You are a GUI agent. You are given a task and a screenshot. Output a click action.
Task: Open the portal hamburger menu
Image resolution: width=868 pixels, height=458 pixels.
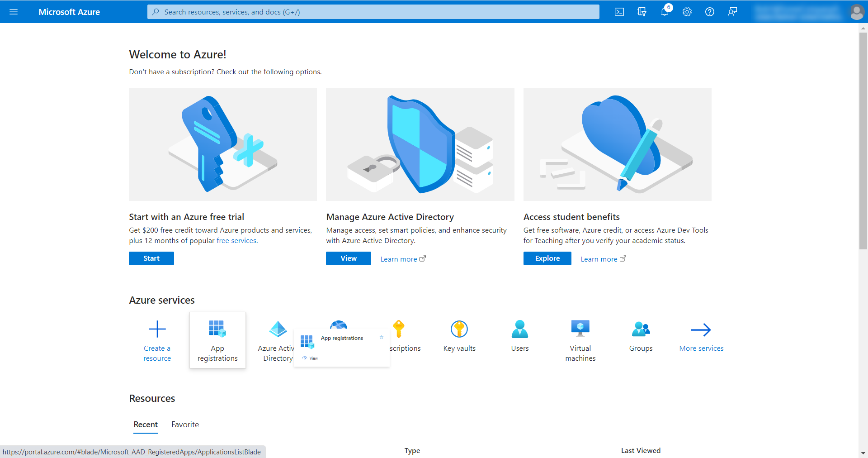(x=14, y=12)
